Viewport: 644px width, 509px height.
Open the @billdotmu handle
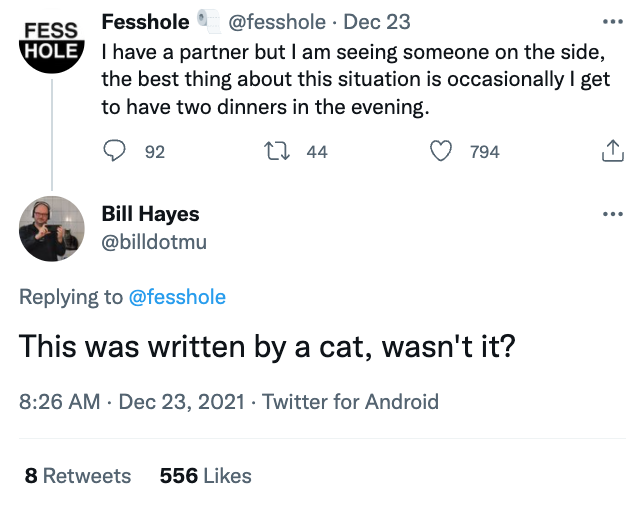coord(154,241)
